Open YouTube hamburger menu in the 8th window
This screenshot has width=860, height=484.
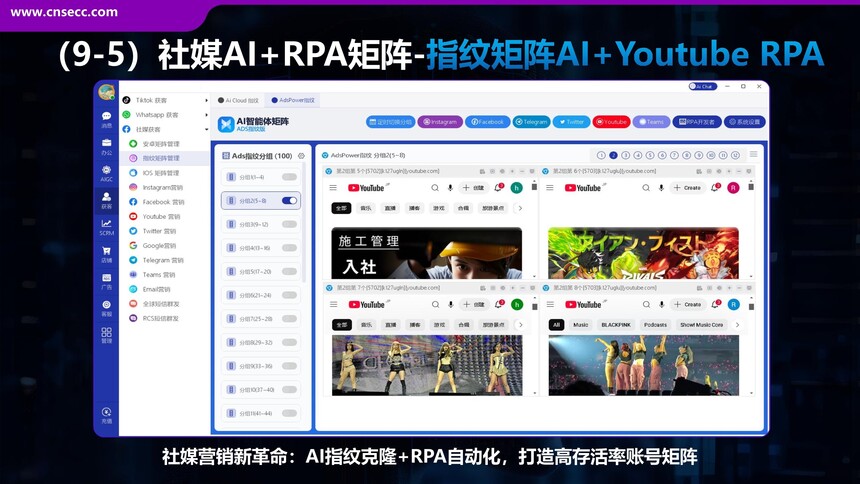(x=550, y=305)
